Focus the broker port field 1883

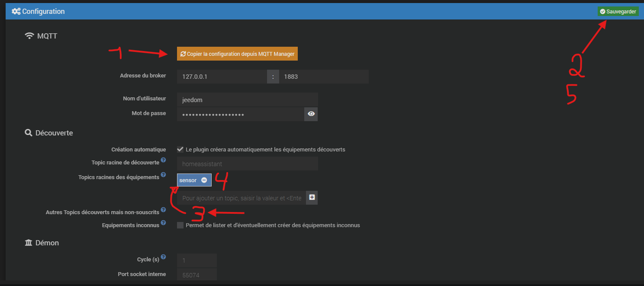pyautogui.click(x=324, y=77)
